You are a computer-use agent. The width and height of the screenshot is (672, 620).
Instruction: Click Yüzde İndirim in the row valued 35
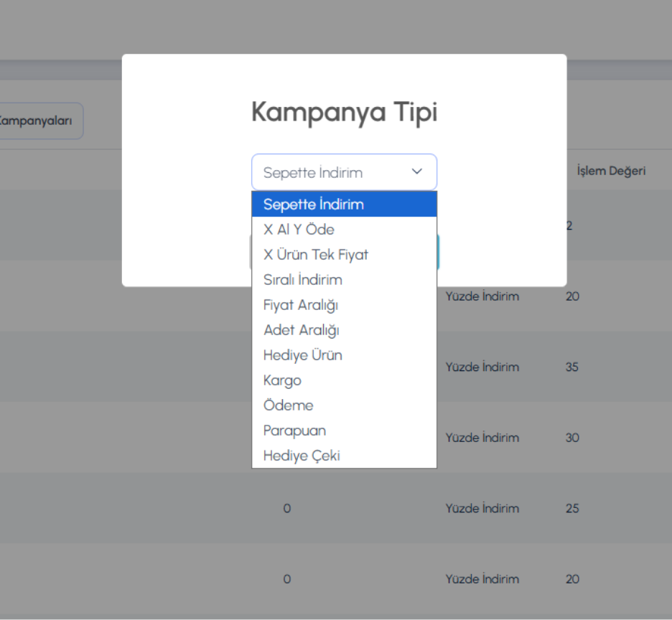coord(482,367)
